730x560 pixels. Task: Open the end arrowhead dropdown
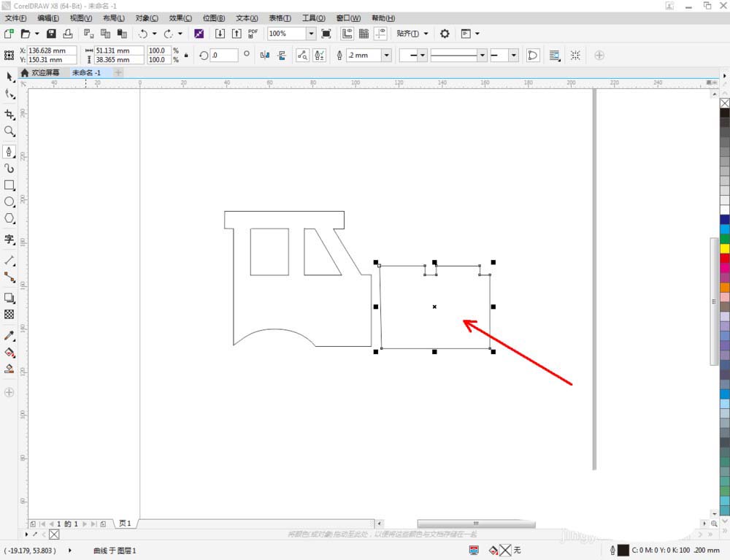[x=513, y=55]
